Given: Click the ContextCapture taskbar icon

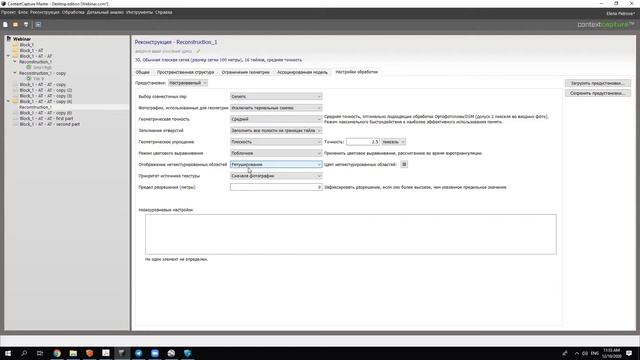Looking at the screenshot, I should click(x=122, y=353).
